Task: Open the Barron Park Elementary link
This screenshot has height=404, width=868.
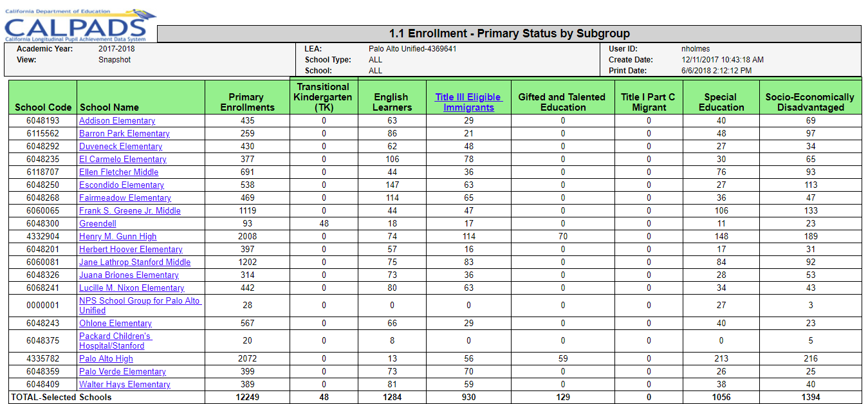Action: [124, 134]
